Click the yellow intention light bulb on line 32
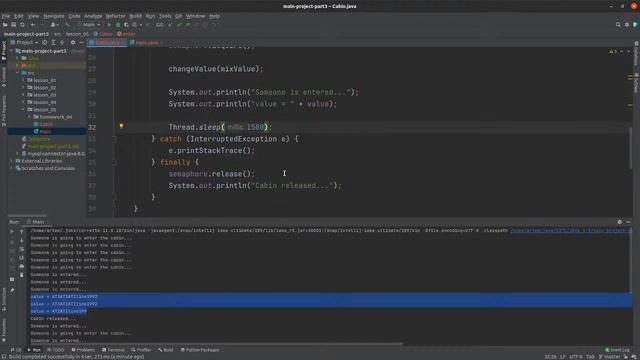 pos(121,126)
